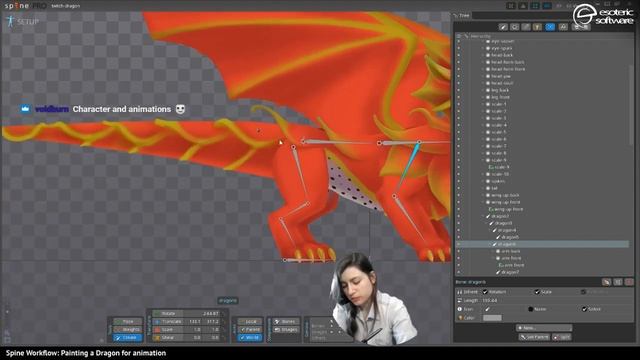Click the wide rightmost tree toolbar icon
The image size is (640, 360).
click(581, 27)
